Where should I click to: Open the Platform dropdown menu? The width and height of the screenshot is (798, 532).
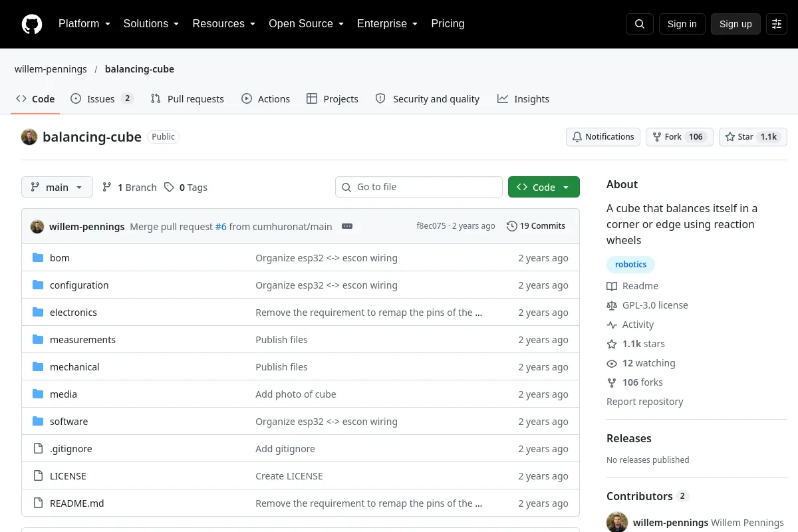84,24
